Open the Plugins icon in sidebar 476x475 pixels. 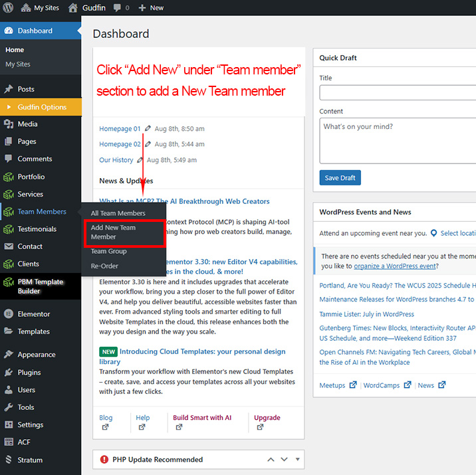[x=9, y=372]
